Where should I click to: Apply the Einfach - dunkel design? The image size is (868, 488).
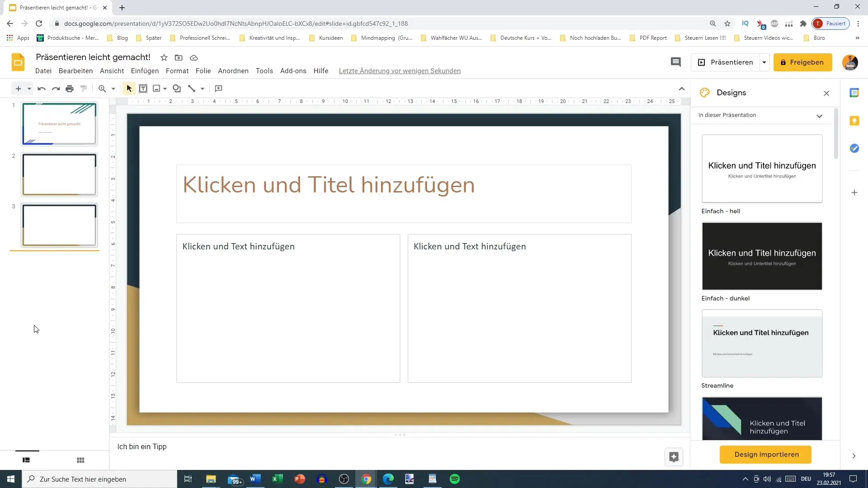click(x=762, y=256)
